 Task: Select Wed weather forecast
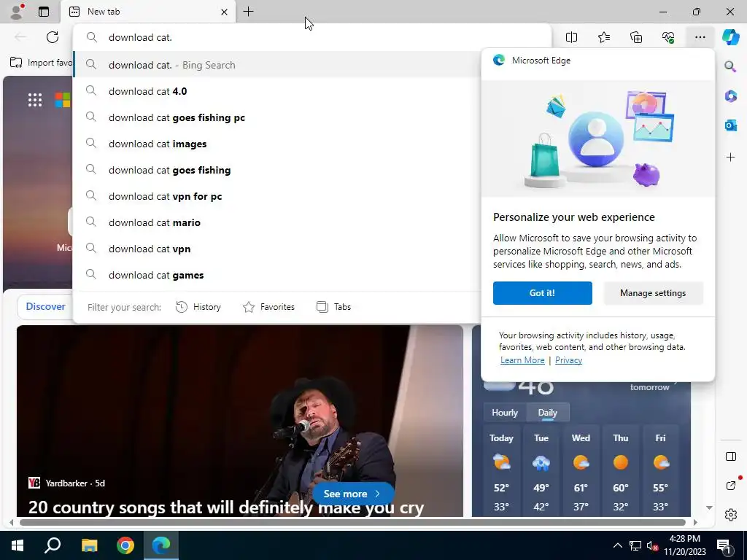click(x=581, y=472)
